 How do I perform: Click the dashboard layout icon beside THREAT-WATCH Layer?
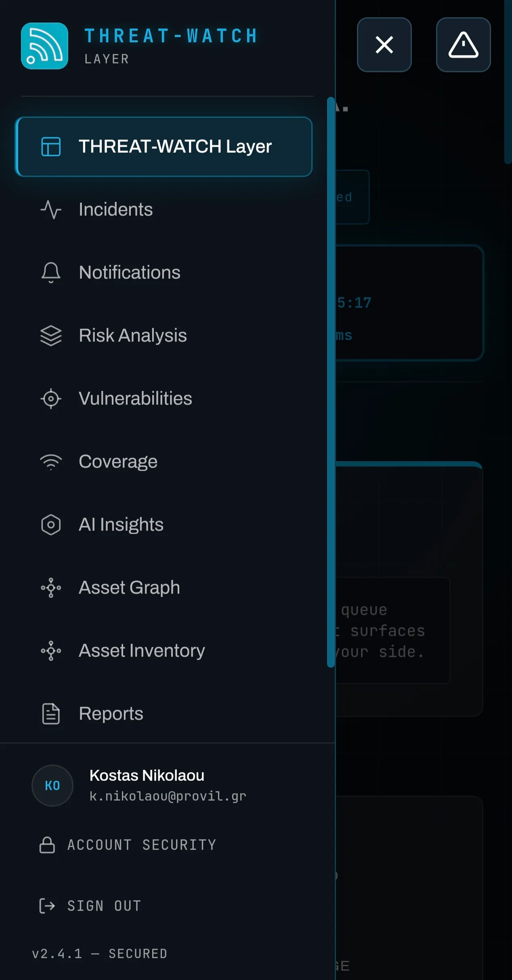(x=51, y=147)
